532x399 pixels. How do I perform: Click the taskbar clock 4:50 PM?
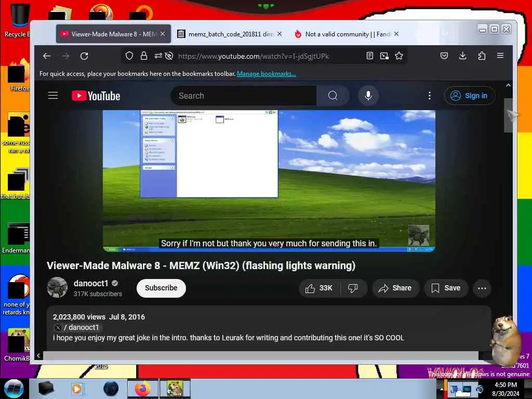[506, 385]
